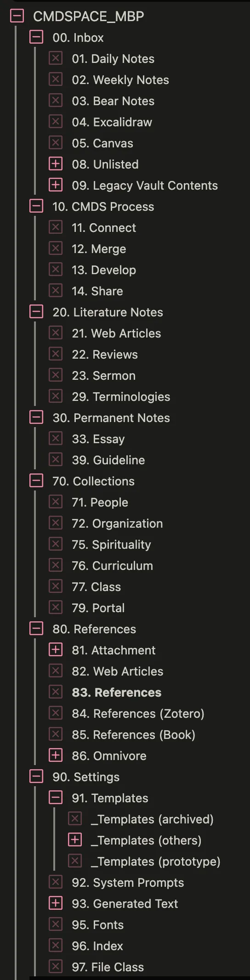Collapse the 91. Templates folder
This screenshot has width=250, height=980.
[x=56, y=798]
